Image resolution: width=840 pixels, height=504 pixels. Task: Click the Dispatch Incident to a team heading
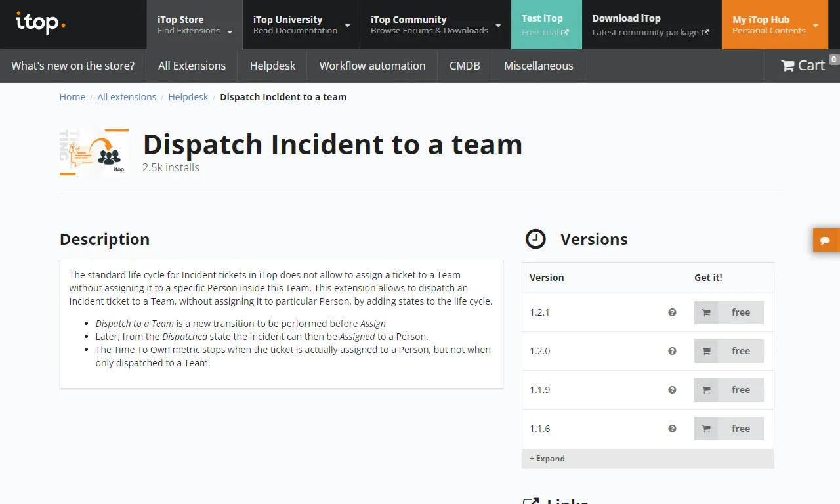coord(332,144)
